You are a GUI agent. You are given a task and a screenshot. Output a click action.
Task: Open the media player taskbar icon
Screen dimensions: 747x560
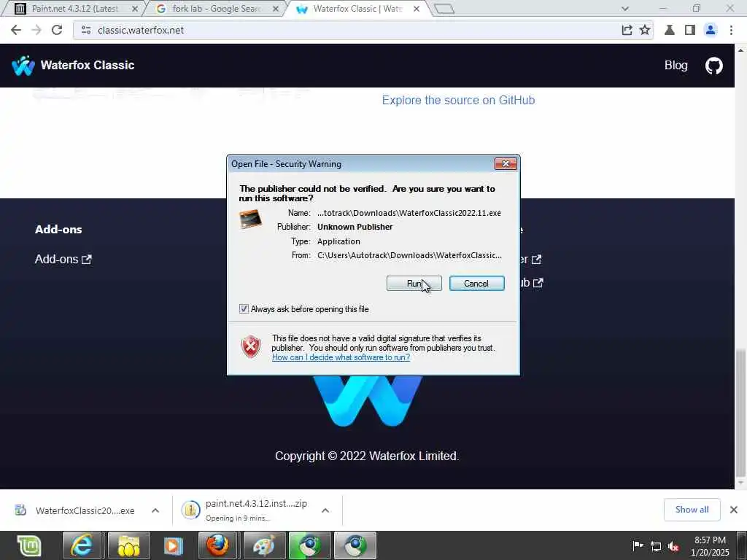point(174,545)
